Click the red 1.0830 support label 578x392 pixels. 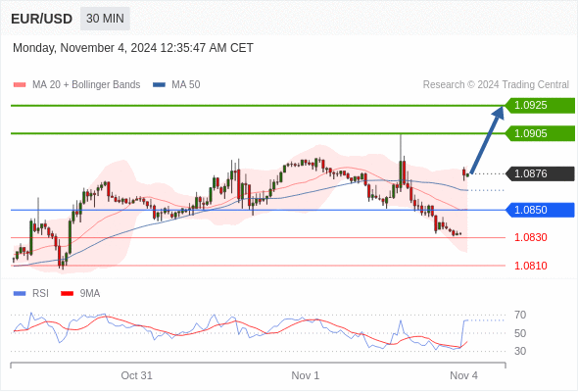(x=530, y=237)
